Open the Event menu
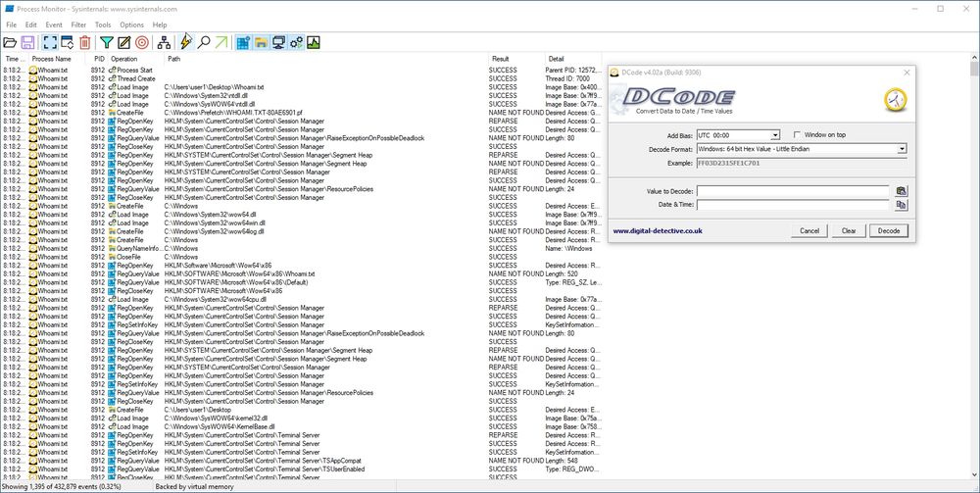Screen dimensions: 980x493 pos(54,25)
